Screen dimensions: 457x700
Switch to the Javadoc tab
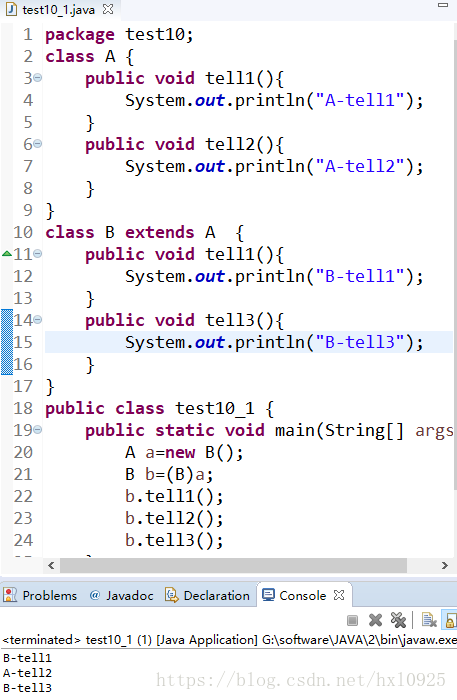121,595
